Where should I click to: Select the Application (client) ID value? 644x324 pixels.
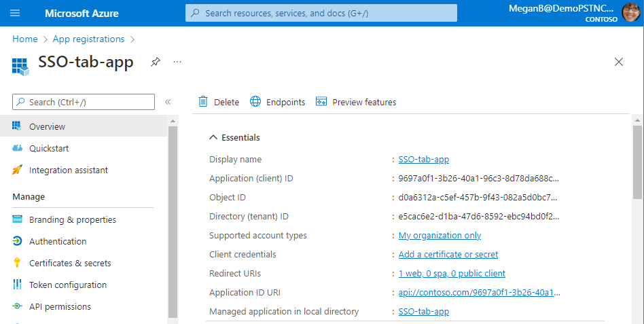(478, 179)
